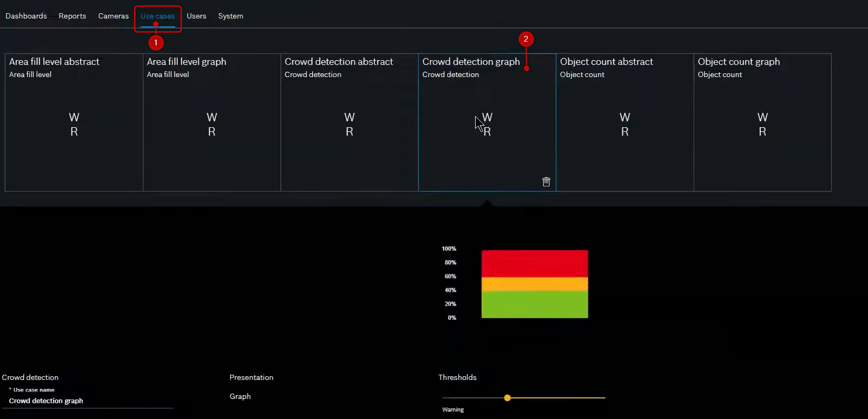
Task: Go to the Cameras tab
Action: pyautogui.click(x=113, y=16)
